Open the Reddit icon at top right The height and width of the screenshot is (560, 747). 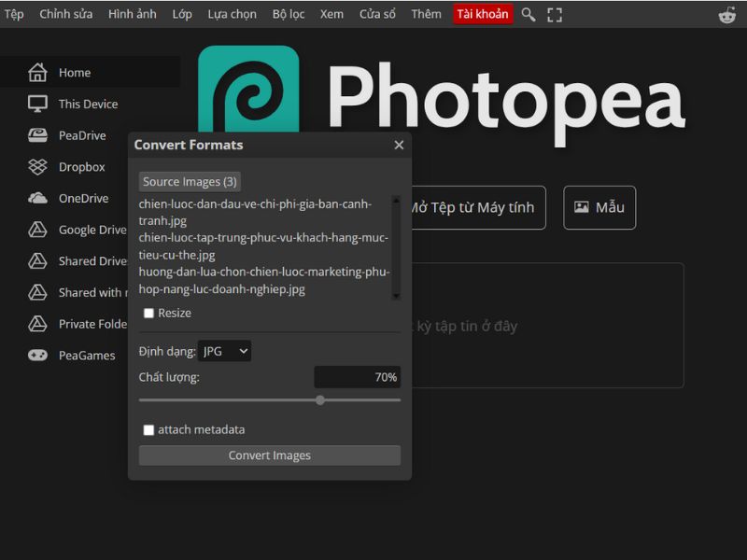(x=727, y=15)
